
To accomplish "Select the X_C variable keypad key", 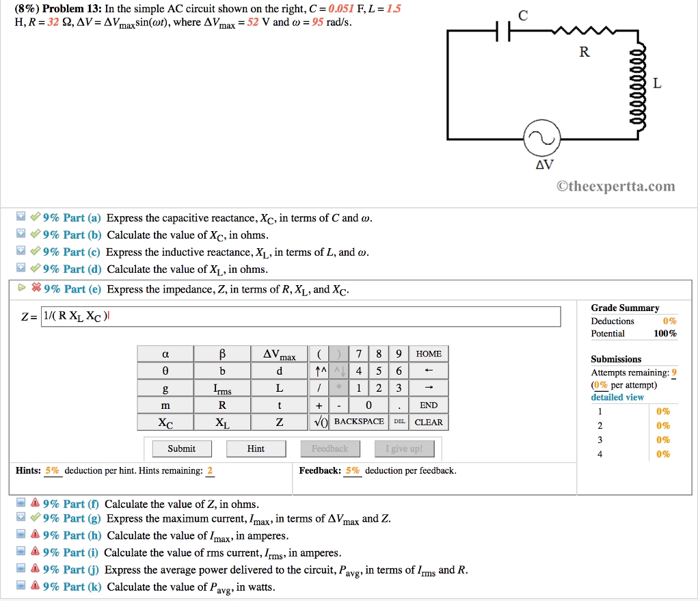I will click(x=165, y=422).
